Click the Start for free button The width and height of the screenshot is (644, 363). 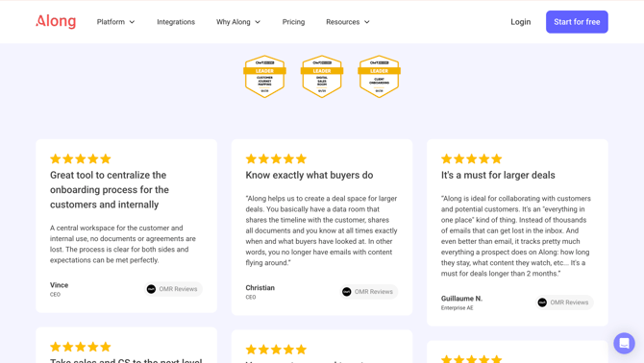pyautogui.click(x=577, y=22)
